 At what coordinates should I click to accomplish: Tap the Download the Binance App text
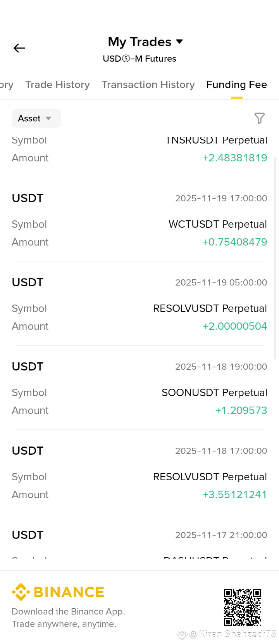[x=68, y=611]
